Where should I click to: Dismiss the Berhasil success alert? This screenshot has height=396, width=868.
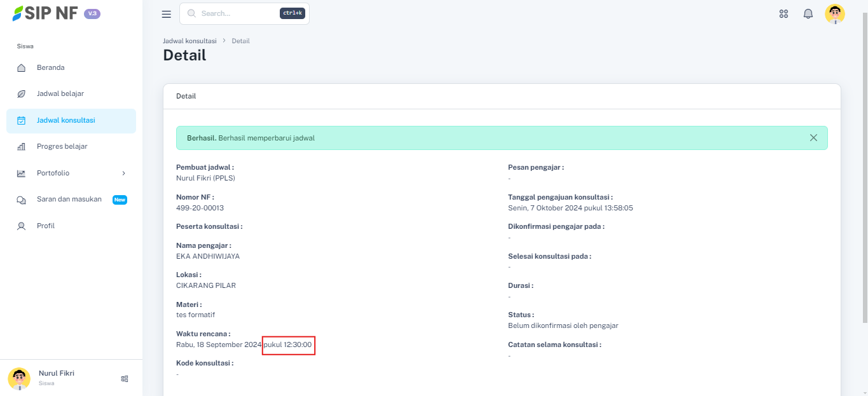[813, 138]
